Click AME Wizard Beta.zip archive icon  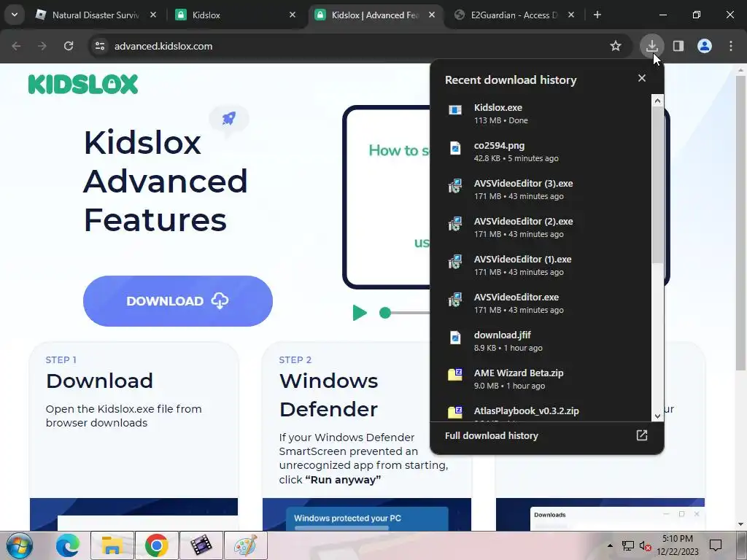click(x=455, y=375)
